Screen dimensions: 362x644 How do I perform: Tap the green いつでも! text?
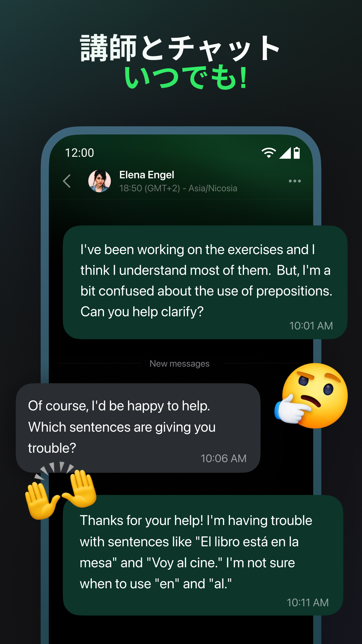[x=186, y=78]
